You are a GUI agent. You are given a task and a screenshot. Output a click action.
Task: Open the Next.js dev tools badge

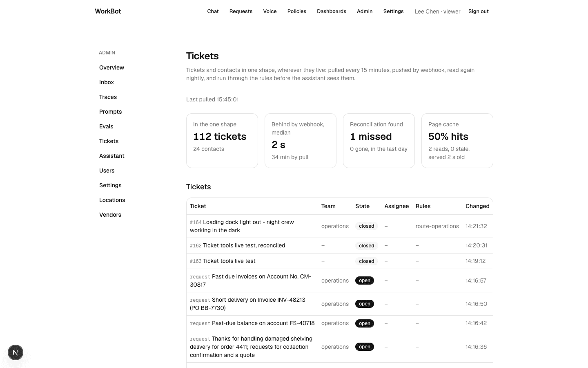(16, 352)
